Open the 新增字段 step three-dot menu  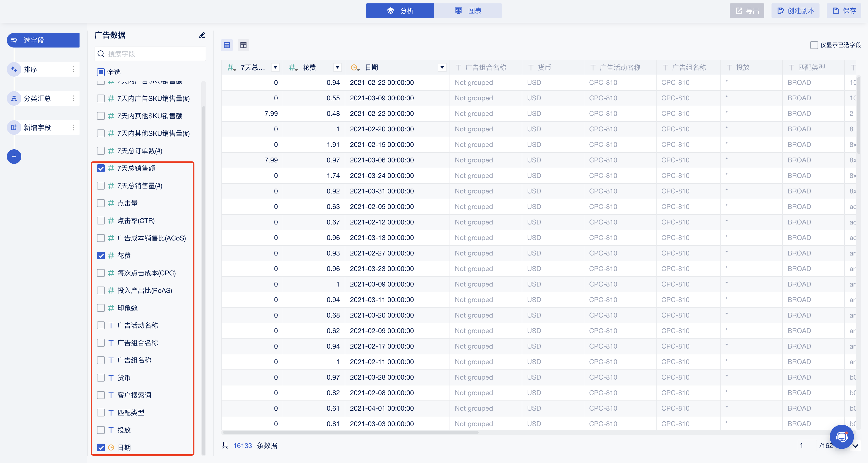coord(73,127)
